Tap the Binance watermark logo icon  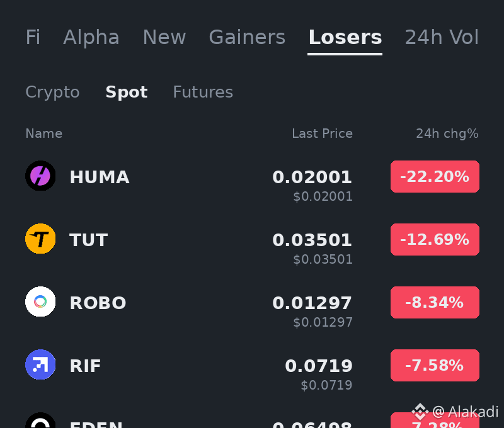click(420, 412)
